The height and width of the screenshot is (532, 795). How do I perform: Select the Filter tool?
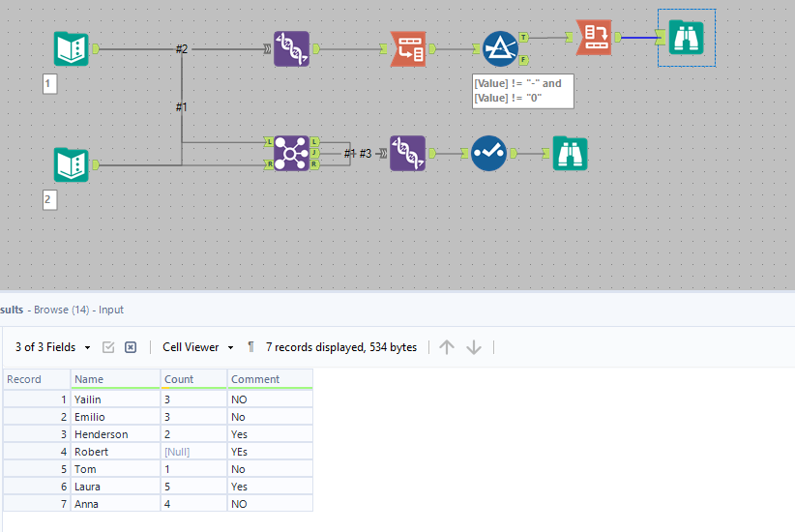click(500, 48)
